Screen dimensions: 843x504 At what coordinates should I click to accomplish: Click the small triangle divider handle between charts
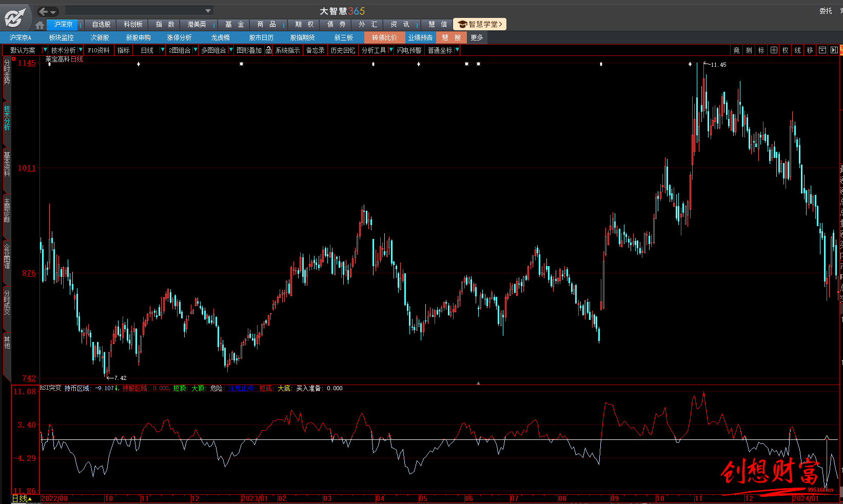pyautogui.click(x=478, y=383)
